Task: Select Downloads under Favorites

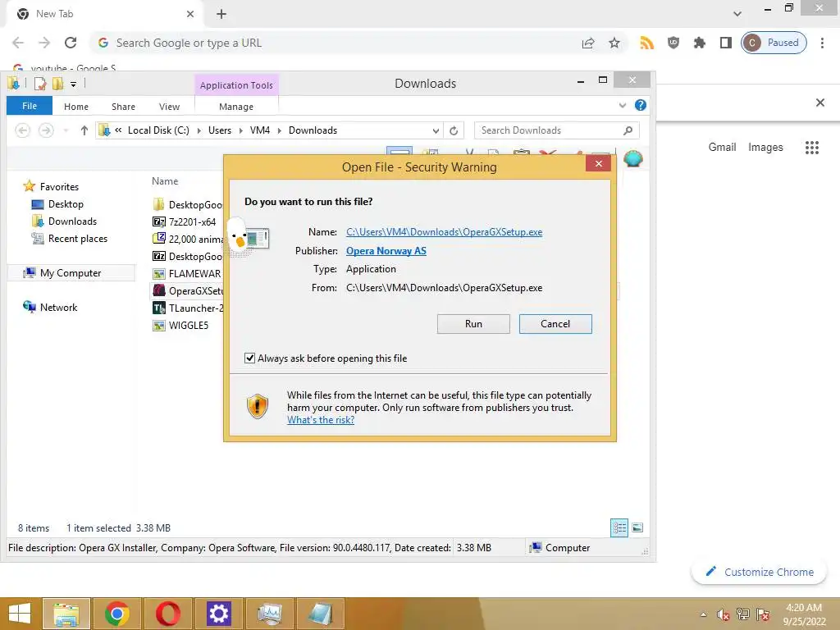Action: point(72,221)
